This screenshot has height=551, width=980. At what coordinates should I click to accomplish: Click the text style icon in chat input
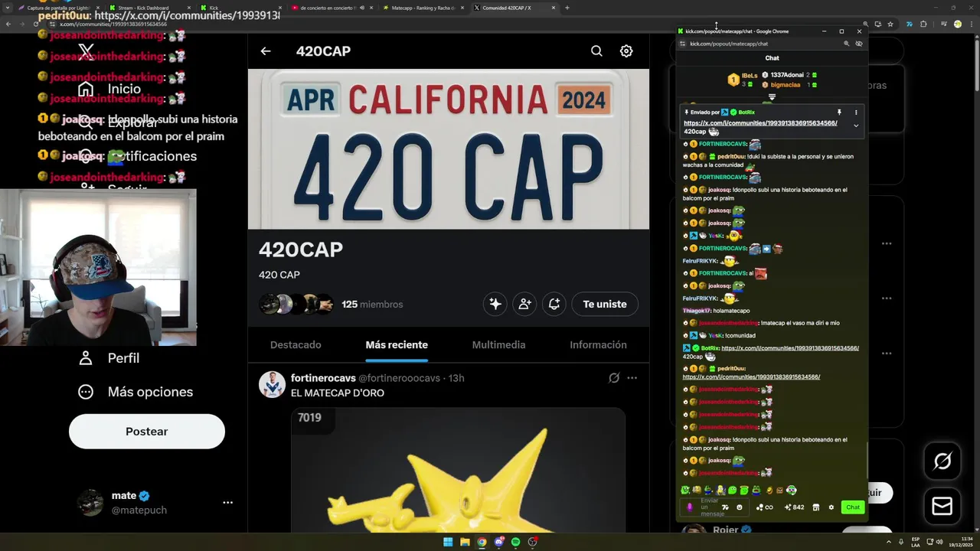[725, 507]
